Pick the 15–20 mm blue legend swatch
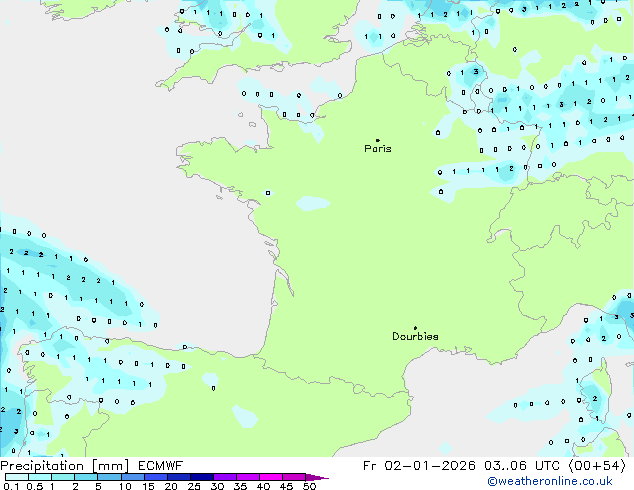The image size is (634, 490). point(156,477)
